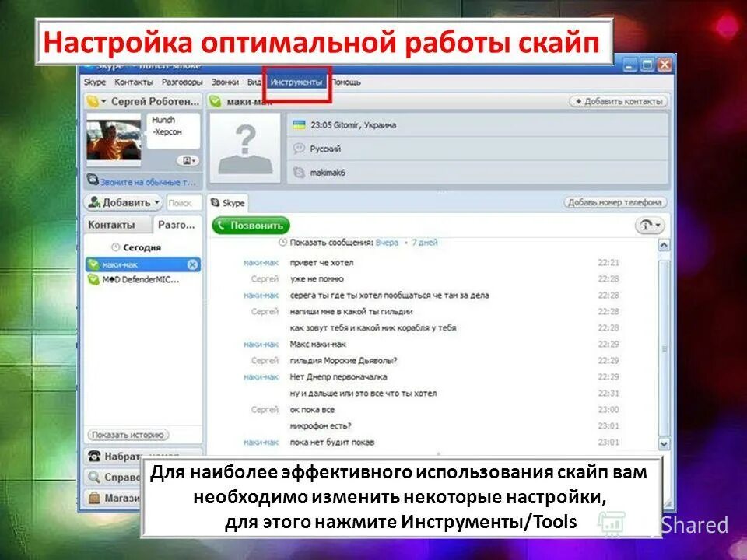Click the magnifier icon next to Справочник
747x560 pixels.
point(94,477)
